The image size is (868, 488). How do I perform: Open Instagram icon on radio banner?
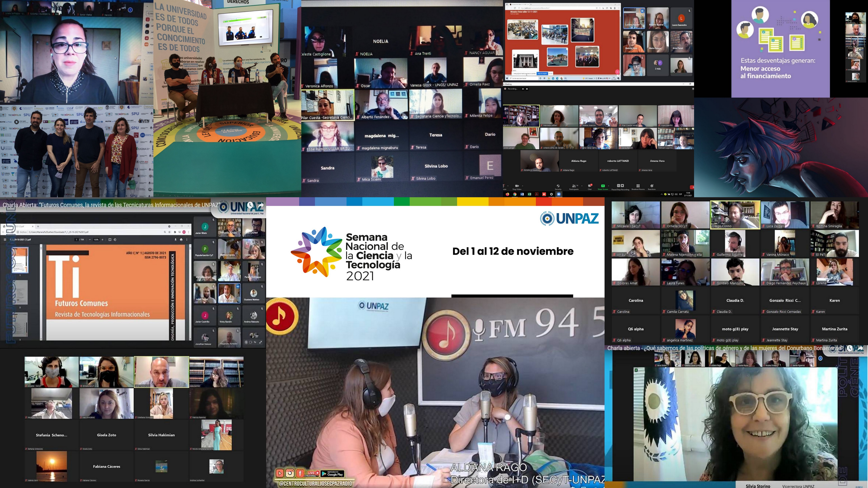coord(290,474)
